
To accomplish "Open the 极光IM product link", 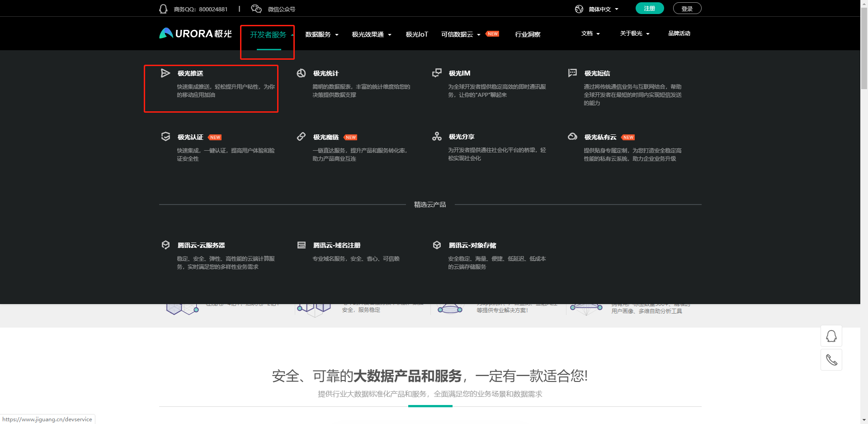I will tap(459, 73).
